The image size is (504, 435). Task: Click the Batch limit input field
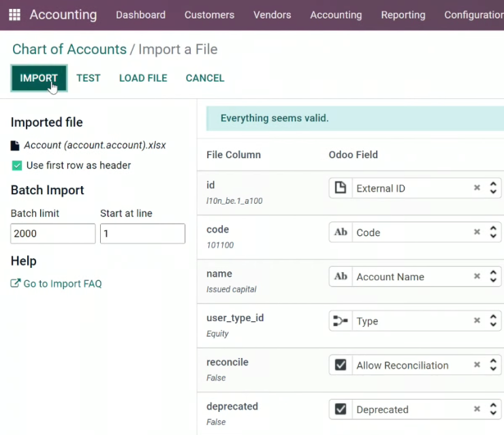(53, 233)
